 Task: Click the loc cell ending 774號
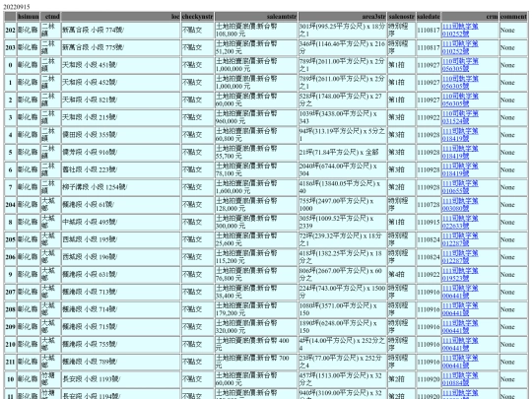point(121,30)
